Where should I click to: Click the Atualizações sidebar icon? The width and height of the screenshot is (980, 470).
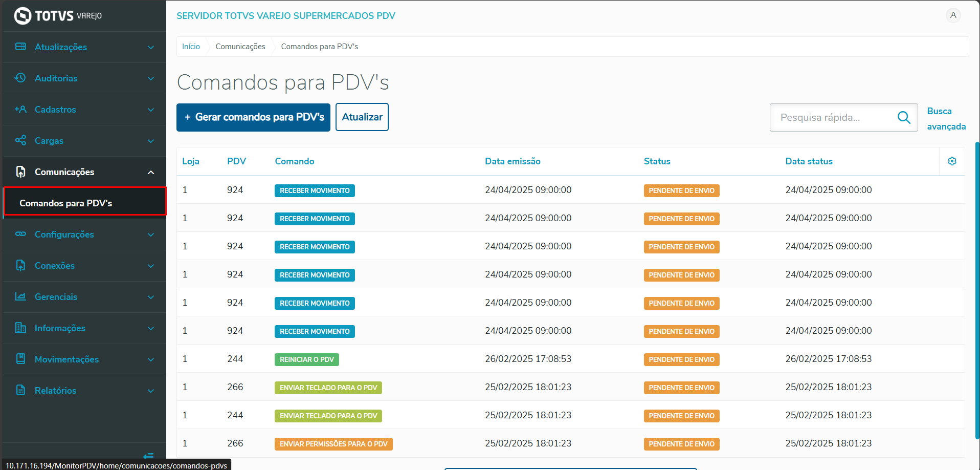coord(20,47)
